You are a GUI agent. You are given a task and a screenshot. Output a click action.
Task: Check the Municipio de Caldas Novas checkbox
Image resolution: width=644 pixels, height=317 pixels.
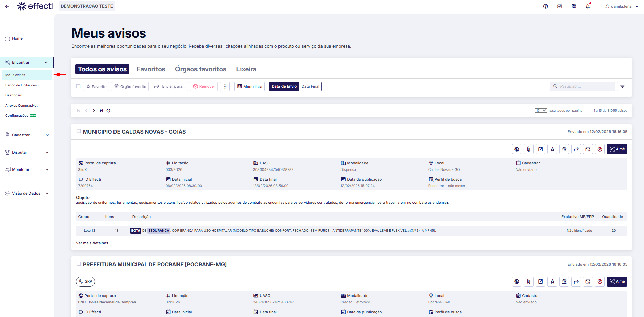tap(79, 131)
